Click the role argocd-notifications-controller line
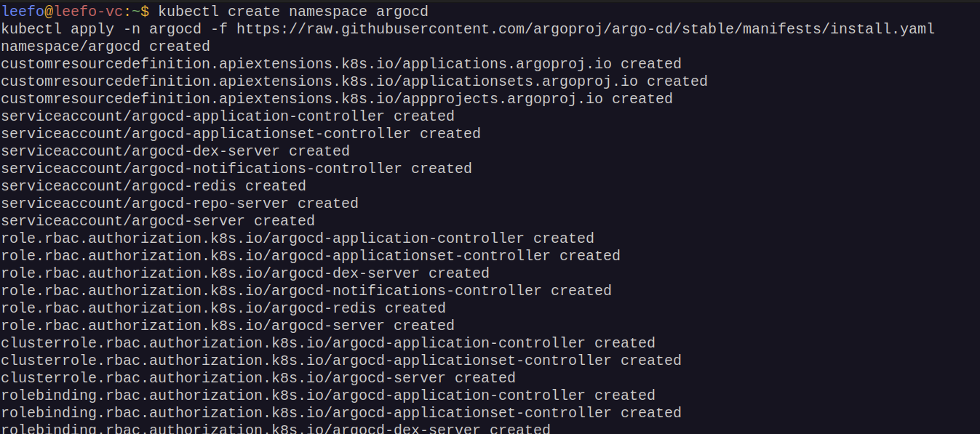This screenshot has height=434, width=980. (x=306, y=291)
